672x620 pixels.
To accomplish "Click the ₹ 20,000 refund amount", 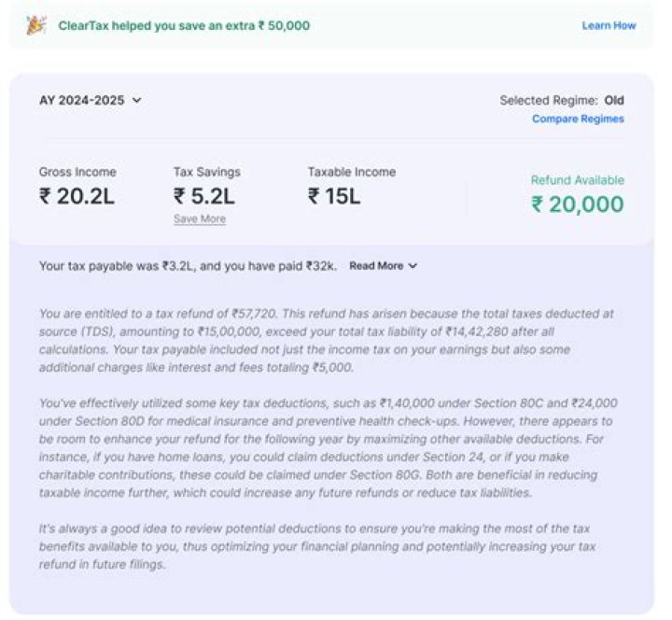I will click(578, 204).
